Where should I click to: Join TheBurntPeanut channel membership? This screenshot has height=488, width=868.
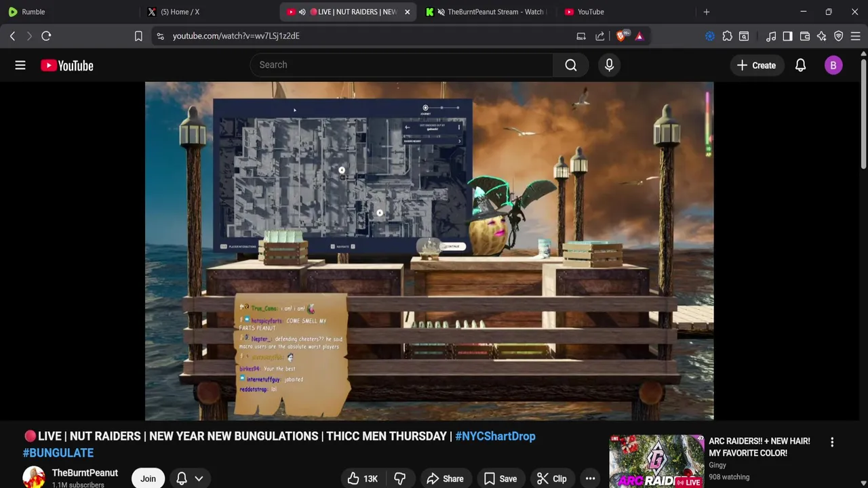point(148,479)
